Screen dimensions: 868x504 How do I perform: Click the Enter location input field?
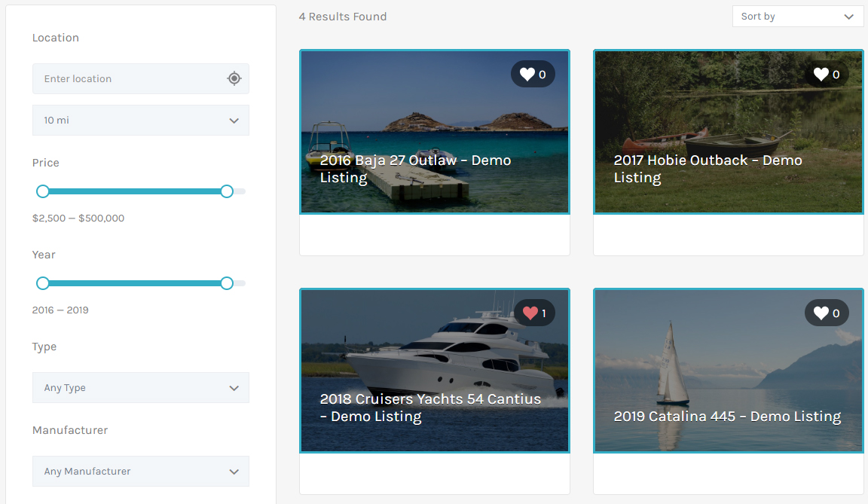point(128,78)
